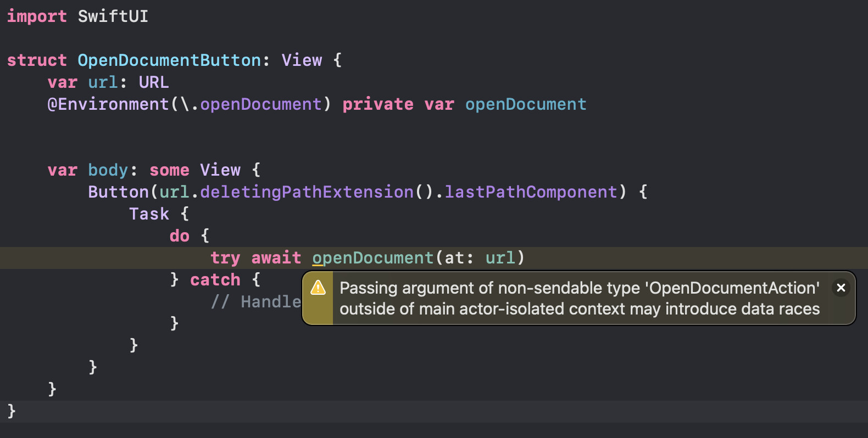Place cursor on the @Environment property wrapper

coord(108,104)
